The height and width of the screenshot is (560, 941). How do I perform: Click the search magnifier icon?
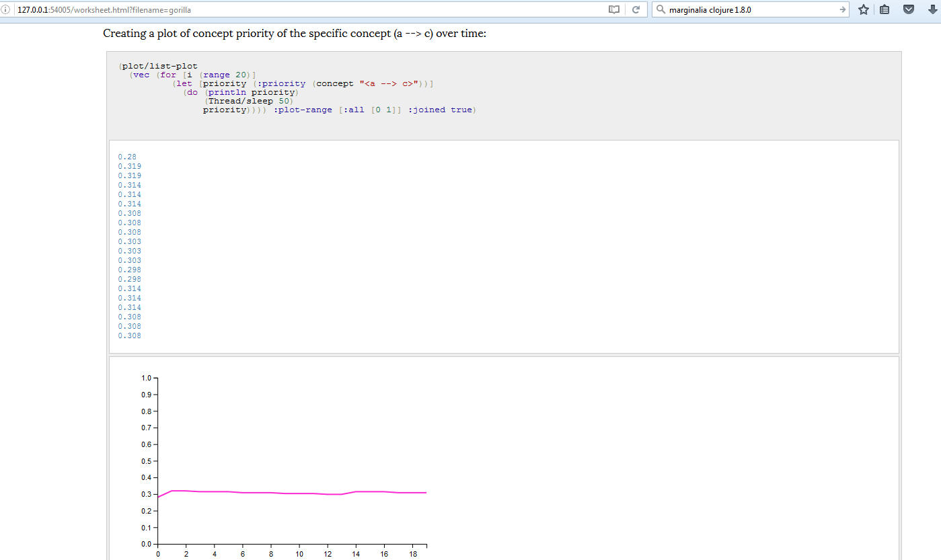(661, 10)
